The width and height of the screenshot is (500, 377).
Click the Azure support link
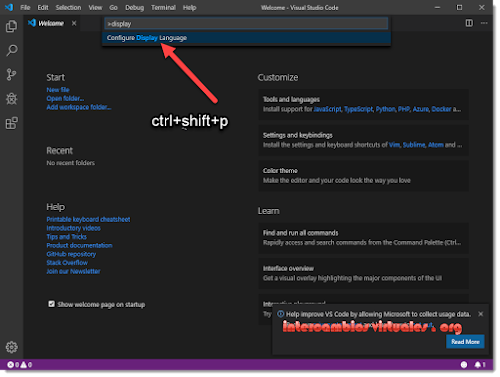(x=421, y=109)
